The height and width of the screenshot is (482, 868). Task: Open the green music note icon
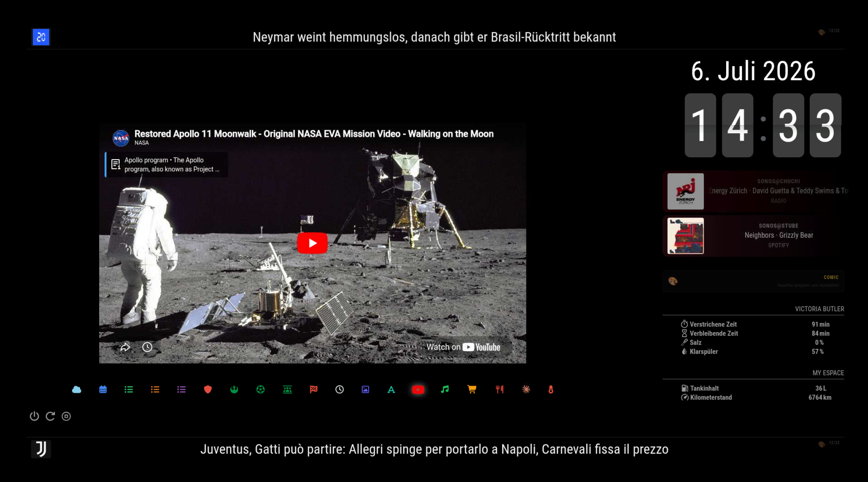pyautogui.click(x=445, y=390)
